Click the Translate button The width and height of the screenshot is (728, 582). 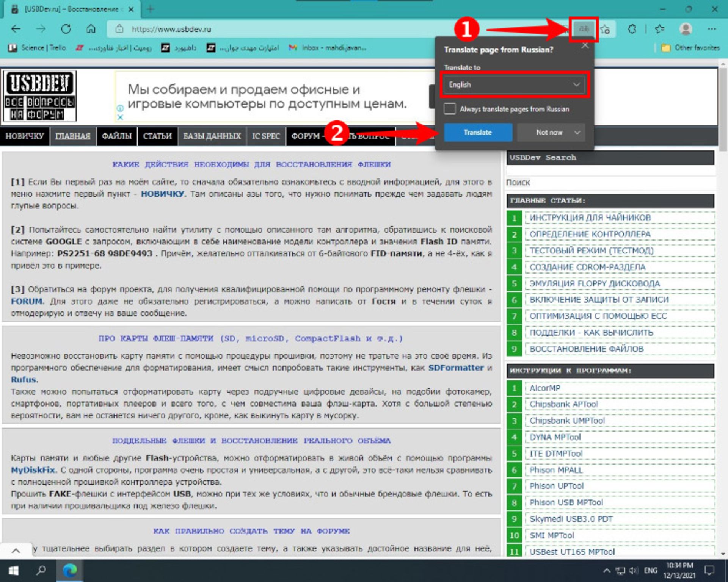coord(477,133)
